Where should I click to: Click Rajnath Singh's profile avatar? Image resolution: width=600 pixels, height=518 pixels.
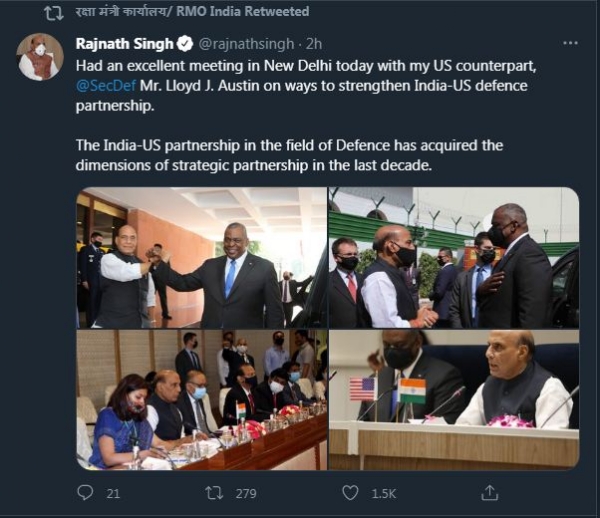click(x=40, y=57)
